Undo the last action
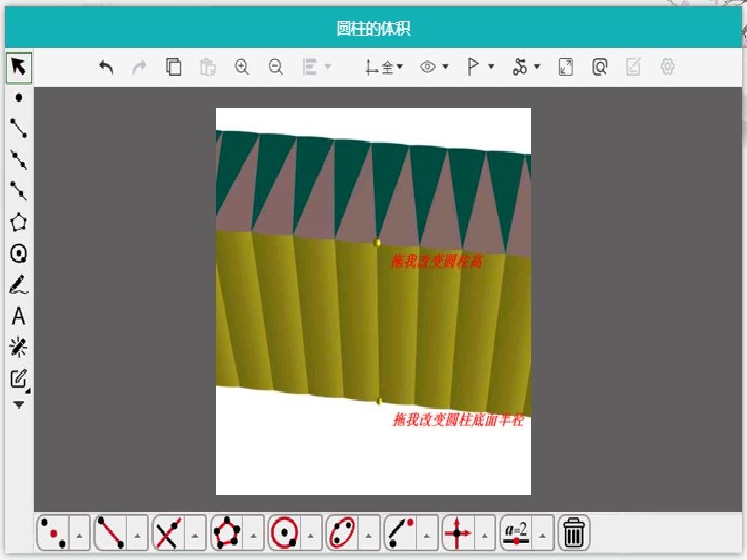The width and height of the screenshot is (747, 560). click(106, 67)
